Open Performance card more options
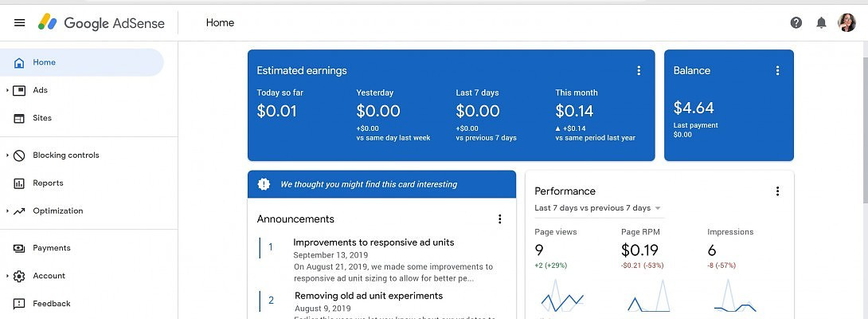This screenshot has width=868, height=319. (x=778, y=191)
